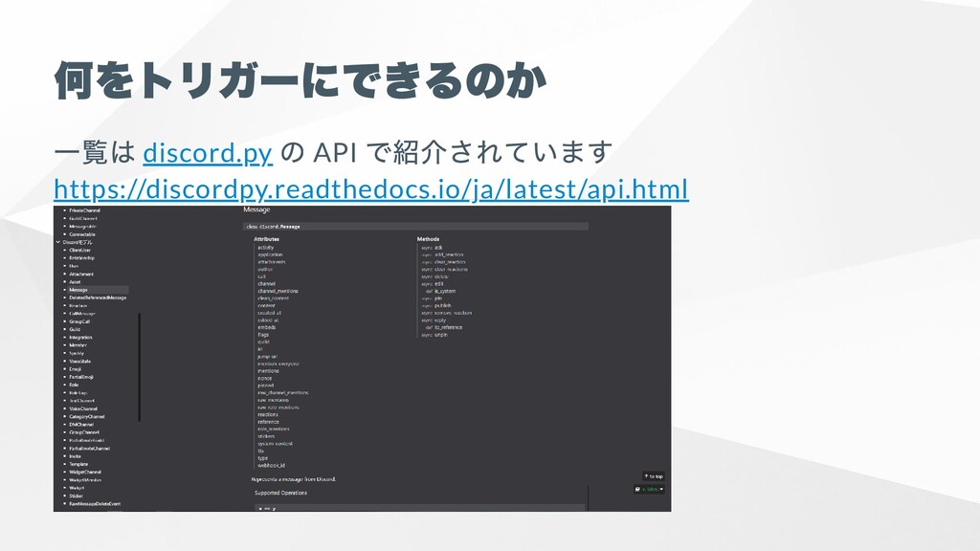Select ClientUser in the sidebar
Viewport: 980px width, 551px height.
tap(79, 250)
